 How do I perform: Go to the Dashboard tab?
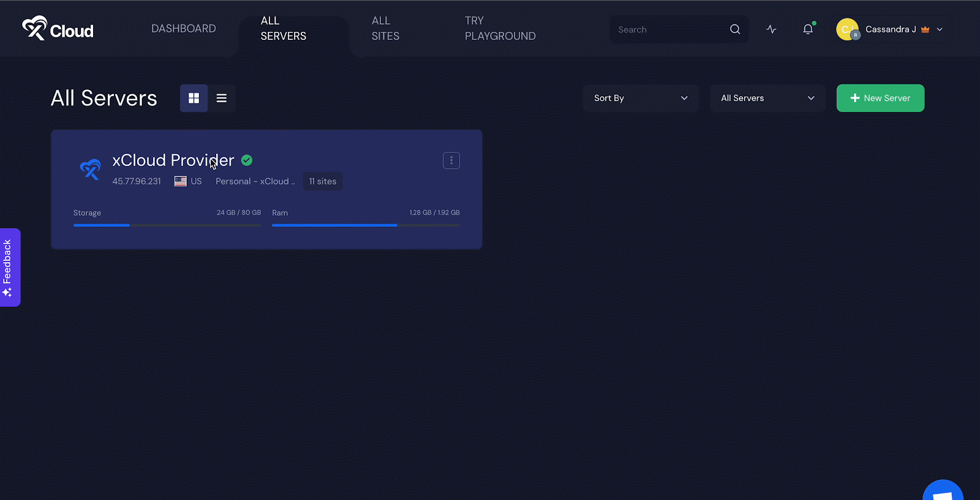183,29
